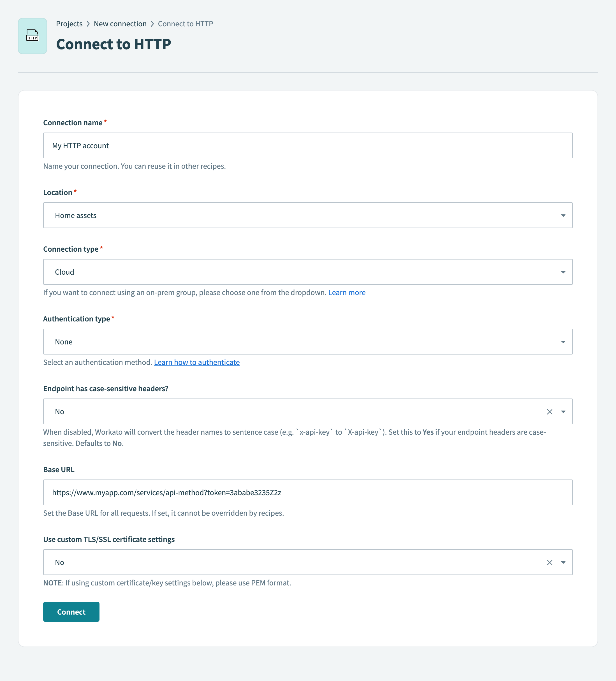Open the Learn more link
616x681 pixels.
[346, 293]
